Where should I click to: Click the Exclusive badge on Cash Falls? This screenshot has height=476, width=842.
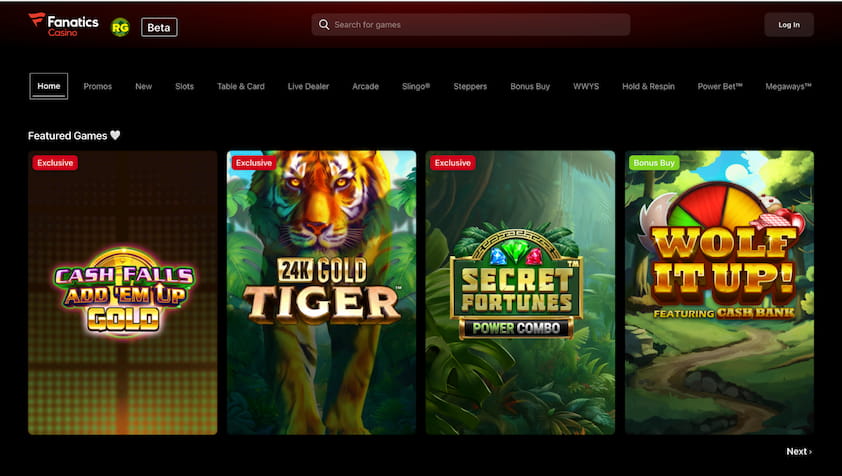click(55, 163)
